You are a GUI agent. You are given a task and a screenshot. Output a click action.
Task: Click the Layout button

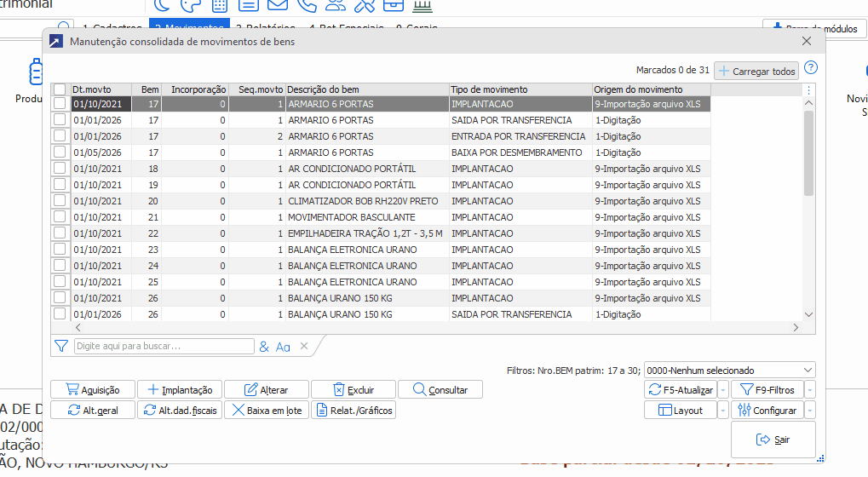[x=681, y=410]
